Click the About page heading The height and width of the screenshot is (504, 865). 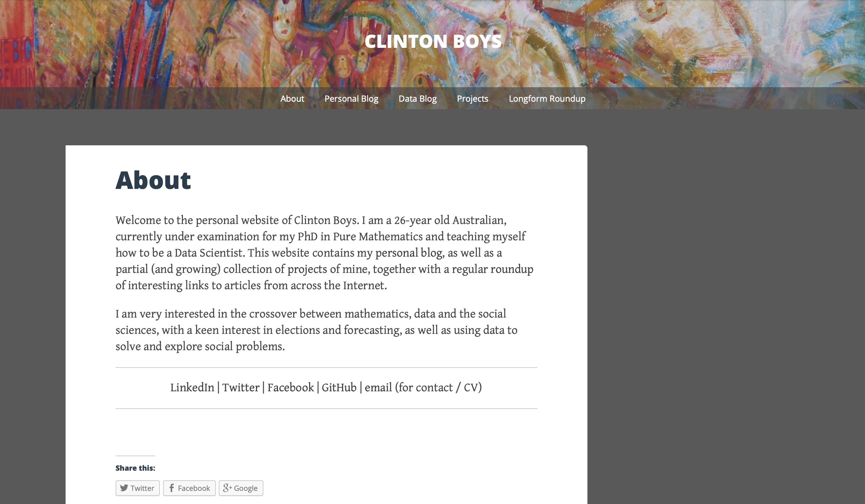[153, 180]
